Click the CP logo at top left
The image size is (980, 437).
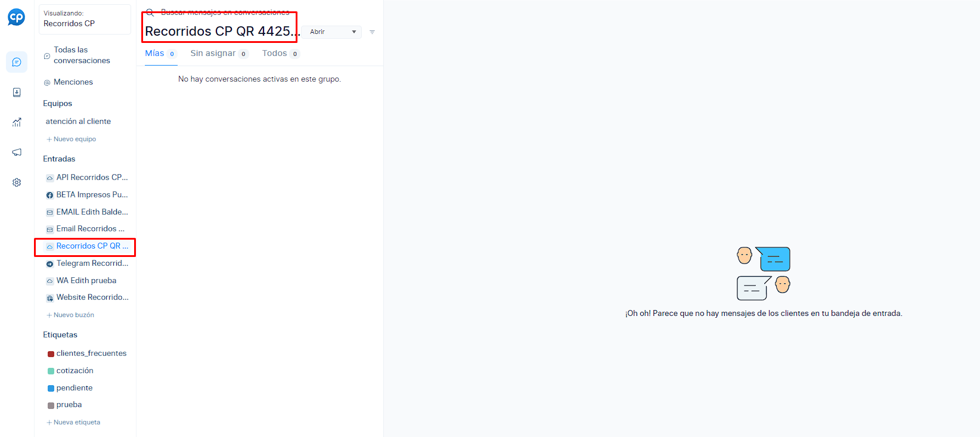[x=16, y=17]
